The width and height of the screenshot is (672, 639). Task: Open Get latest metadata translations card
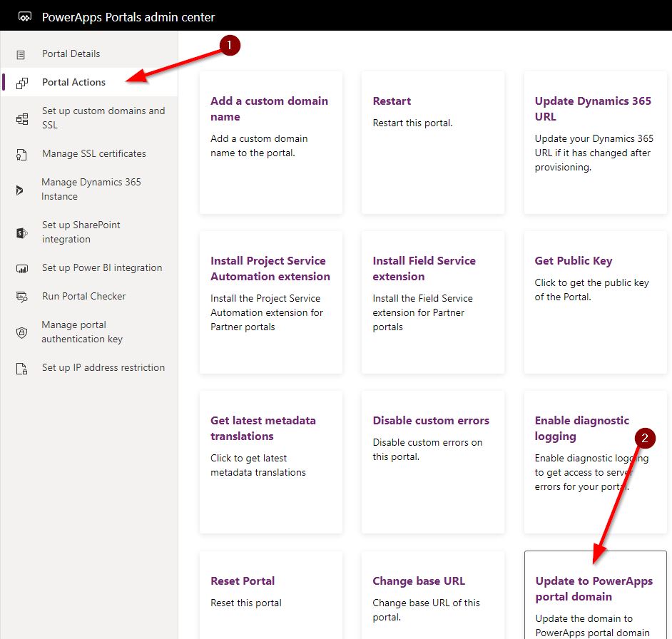point(271,462)
